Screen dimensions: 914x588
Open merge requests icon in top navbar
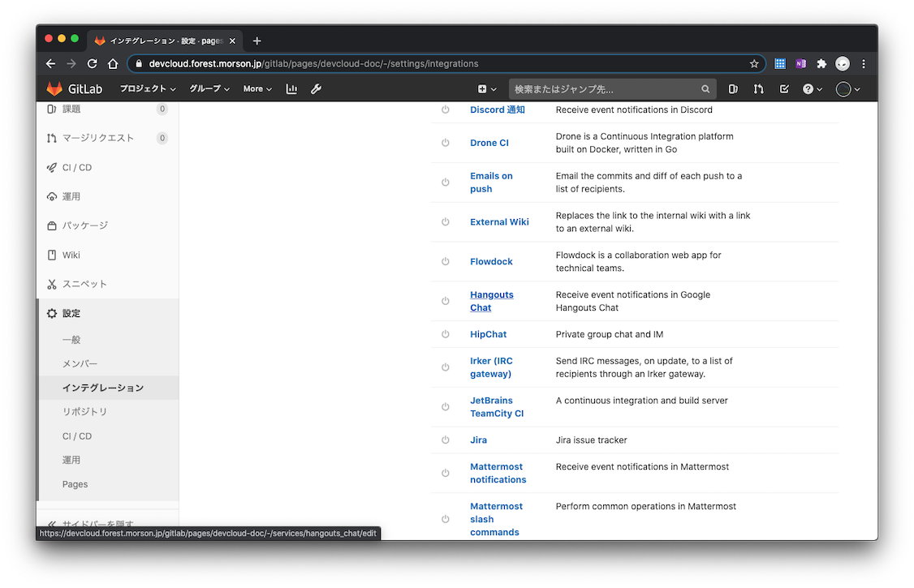click(x=758, y=89)
